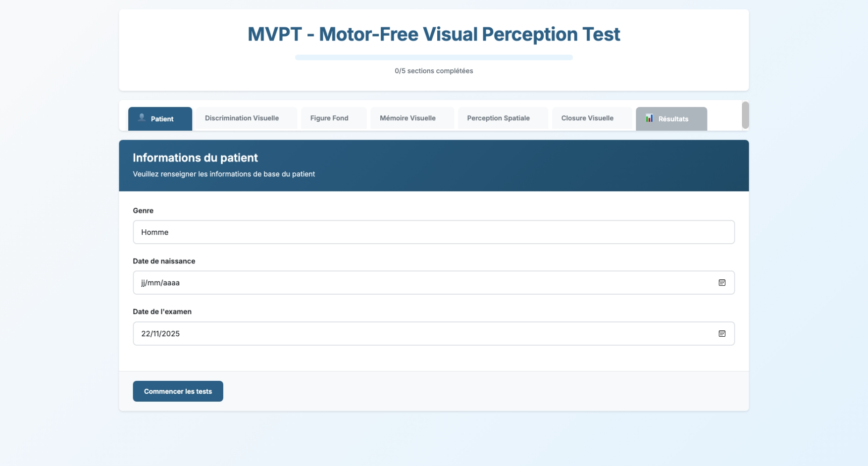Image resolution: width=868 pixels, height=466 pixels.
Task: Click the 0/5 sections complétées text
Action: (433, 71)
